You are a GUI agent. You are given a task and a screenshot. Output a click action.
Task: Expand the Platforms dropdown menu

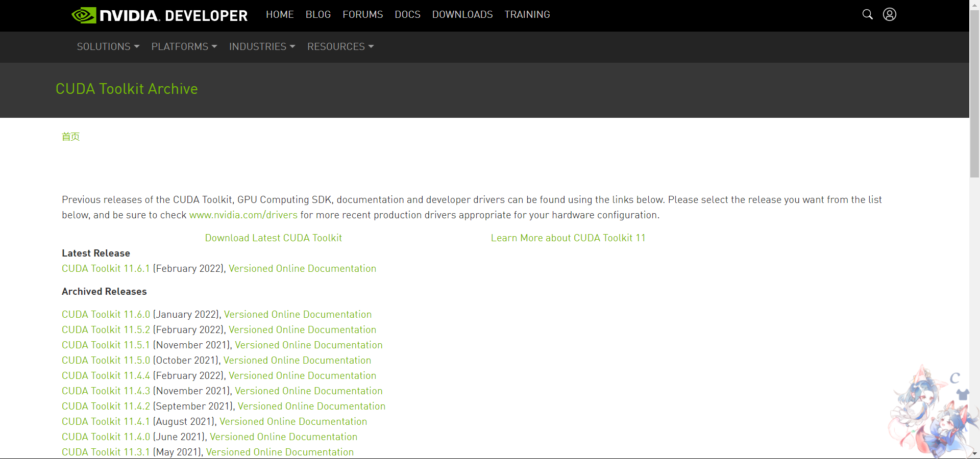[184, 46]
